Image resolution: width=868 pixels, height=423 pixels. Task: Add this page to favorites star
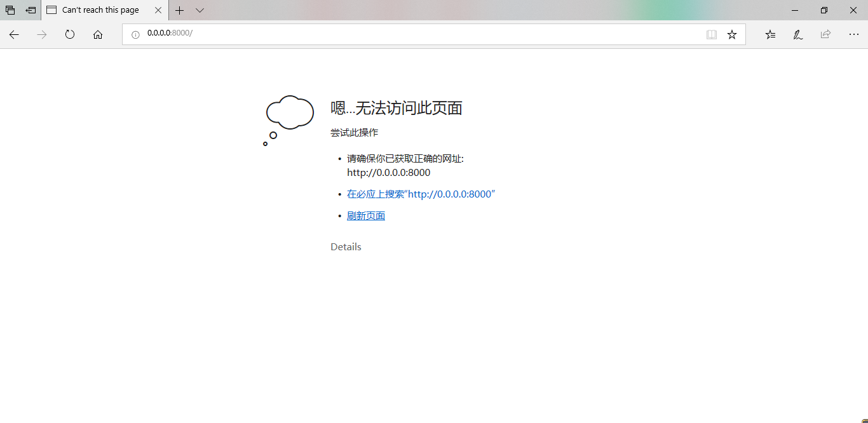(x=732, y=34)
